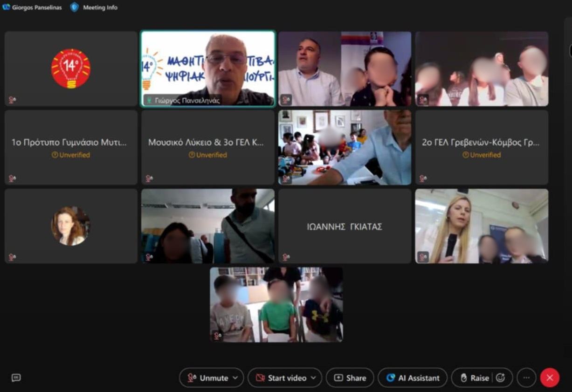572x392 pixels.
Task: Open the more options ellipsis button
Action: pos(526,378)
